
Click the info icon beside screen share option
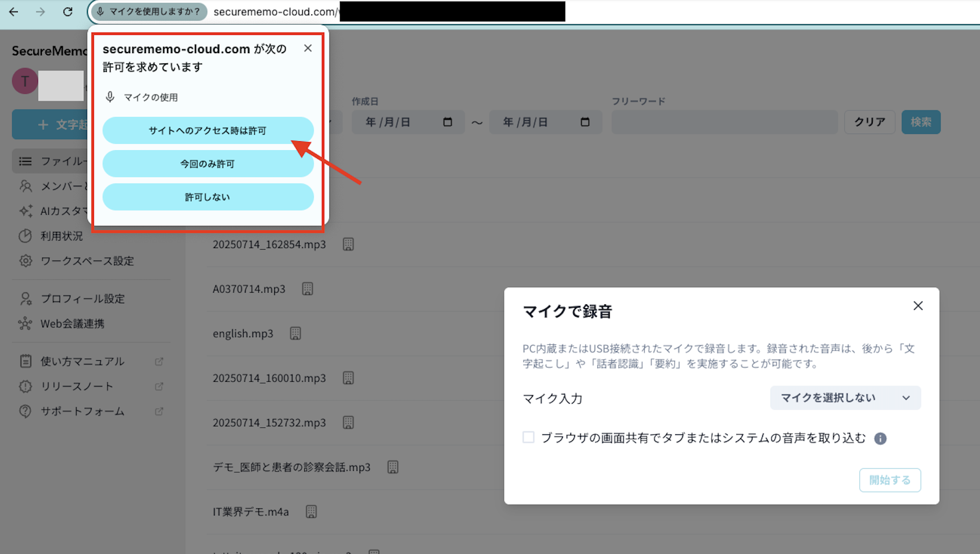click(880, 439)
